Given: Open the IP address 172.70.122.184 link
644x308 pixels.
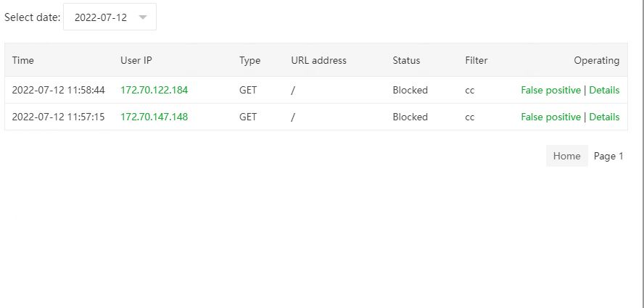Looking at the screenshot, I should click(x=154, y=91).
